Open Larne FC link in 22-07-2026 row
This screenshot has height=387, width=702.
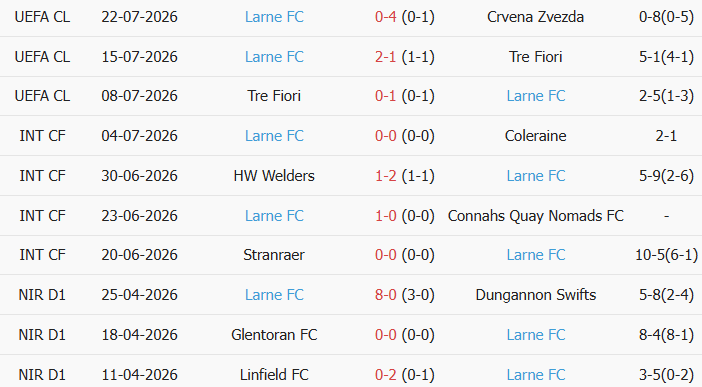pyautogui.click(x=274, y=17)
